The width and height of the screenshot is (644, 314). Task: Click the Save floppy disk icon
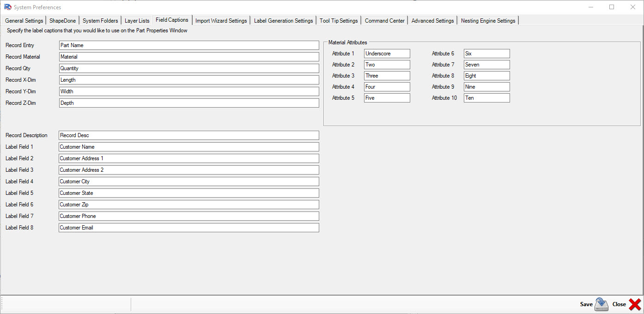[601, 304]
